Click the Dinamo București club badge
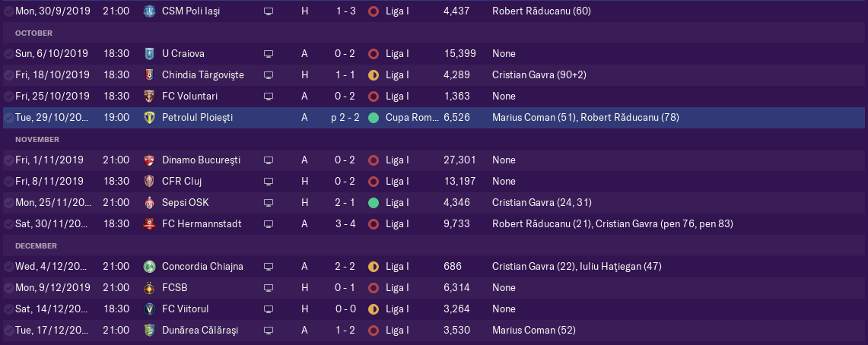The height and width of the screenshot is (345, 868). point(149,160)
